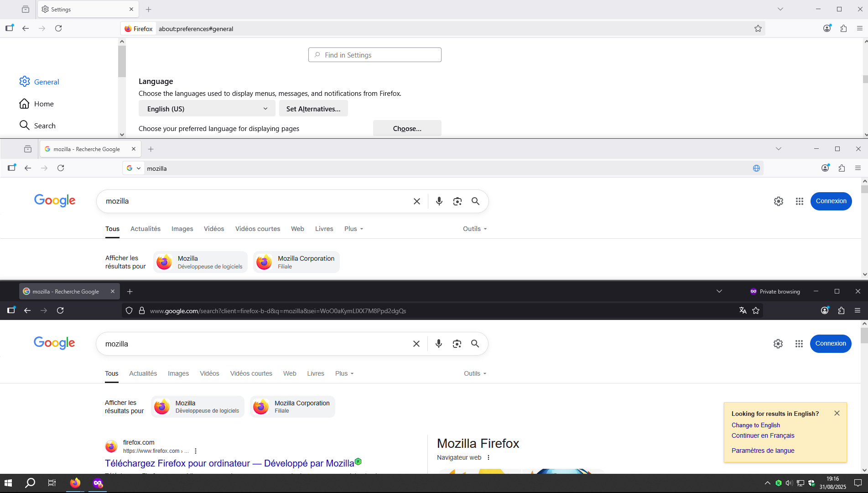List all tabs chevron in the middle window

[x=779, y=149]
